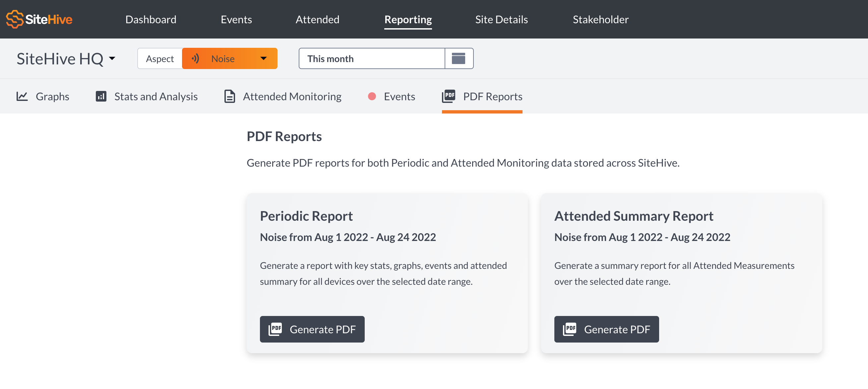Generate PDF for Attended Summary Report
868x389 pixels.
(x=606, y=329)
